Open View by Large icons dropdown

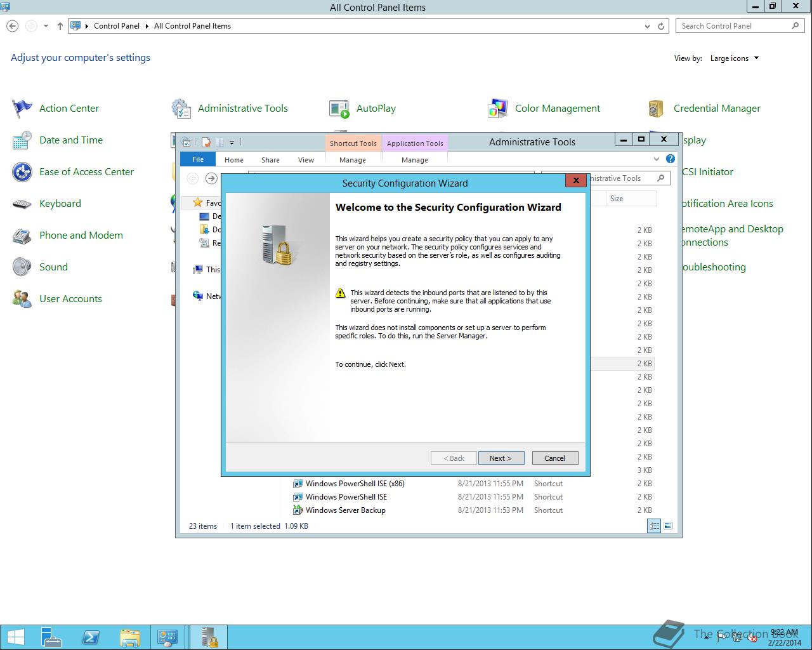(x=734, y=58)
